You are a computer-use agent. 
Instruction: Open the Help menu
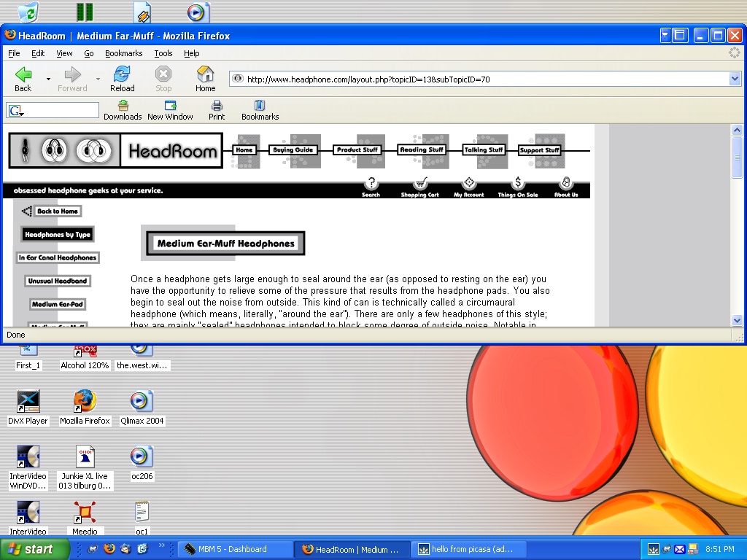tap(192, 53)
